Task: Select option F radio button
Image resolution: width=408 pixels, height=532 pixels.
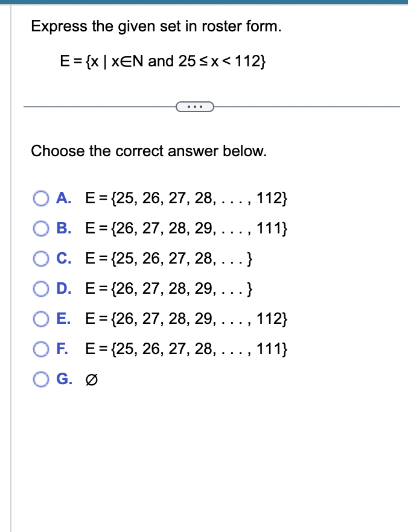Action: point(40,349)
